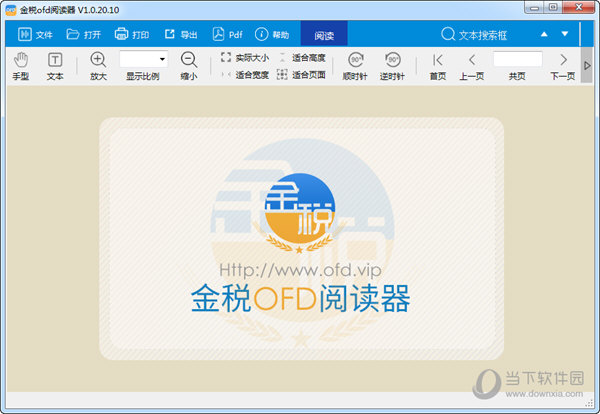
Task: Click the 打印 printer icon
Action: 121,34
